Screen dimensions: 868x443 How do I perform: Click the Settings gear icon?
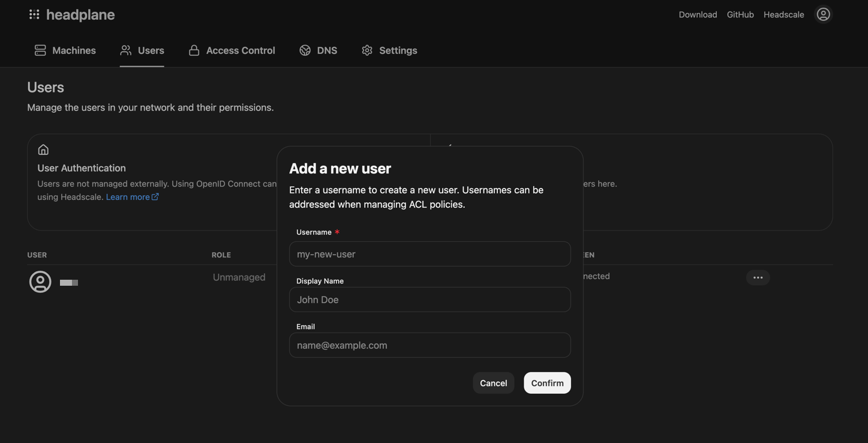(x=367, y=50)
